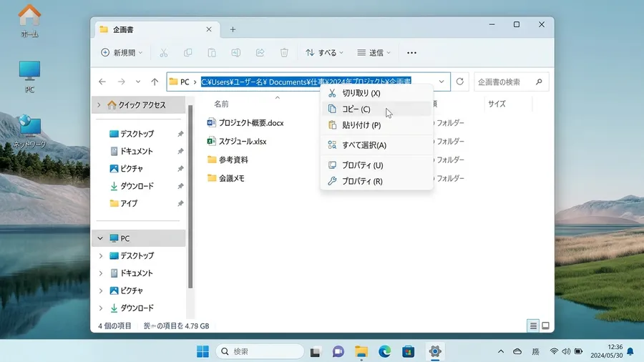The width and height of the screenshot is (644, 362).
Task: Open Task View on the taskbar
Action: [x=315, y=352]
